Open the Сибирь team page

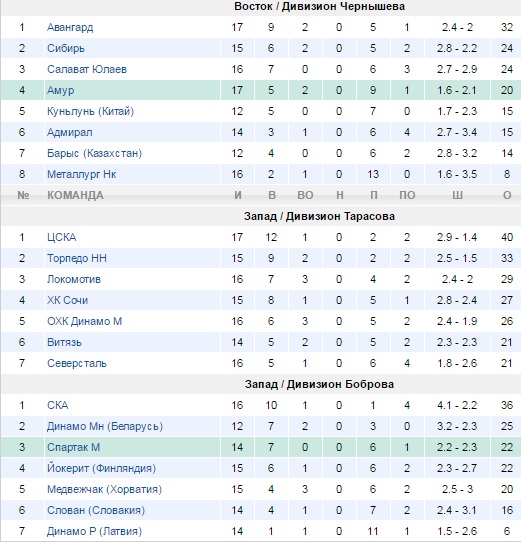pyautogui.click(x=65, y=48)
